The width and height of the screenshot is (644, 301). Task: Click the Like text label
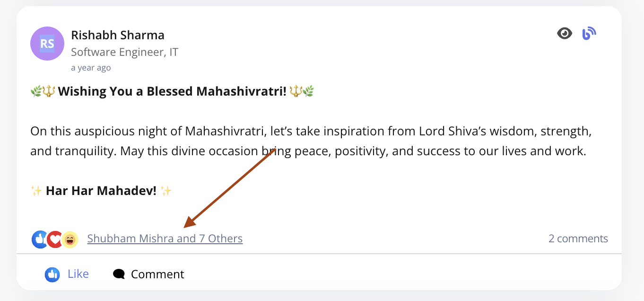(78, 274)
